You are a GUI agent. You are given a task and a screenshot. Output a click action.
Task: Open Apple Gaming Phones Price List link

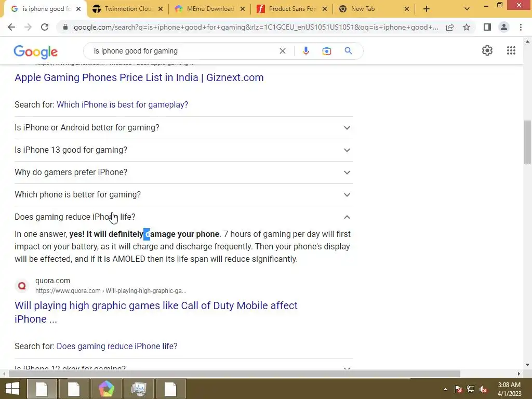[x=139, y=77]
